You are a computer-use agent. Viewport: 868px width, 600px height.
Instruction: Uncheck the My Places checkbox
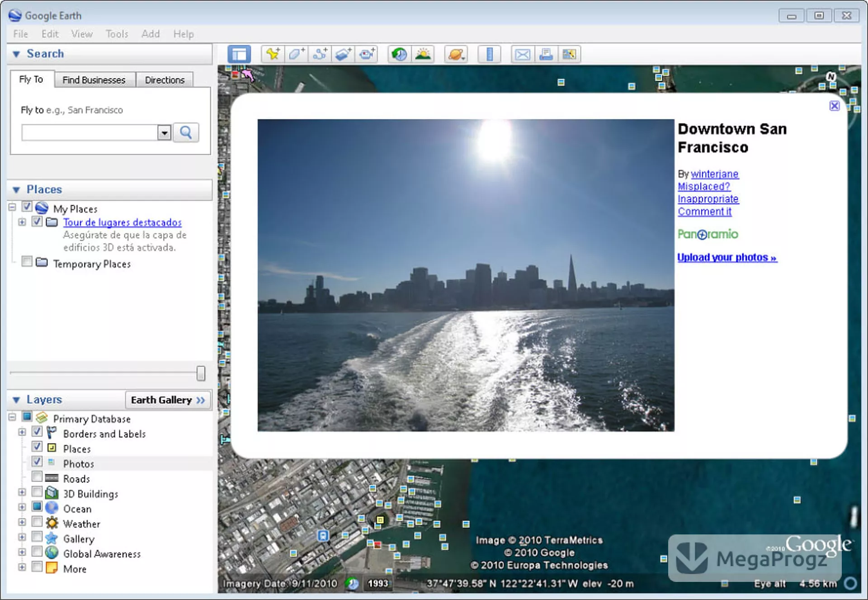[x=27, y=207]
